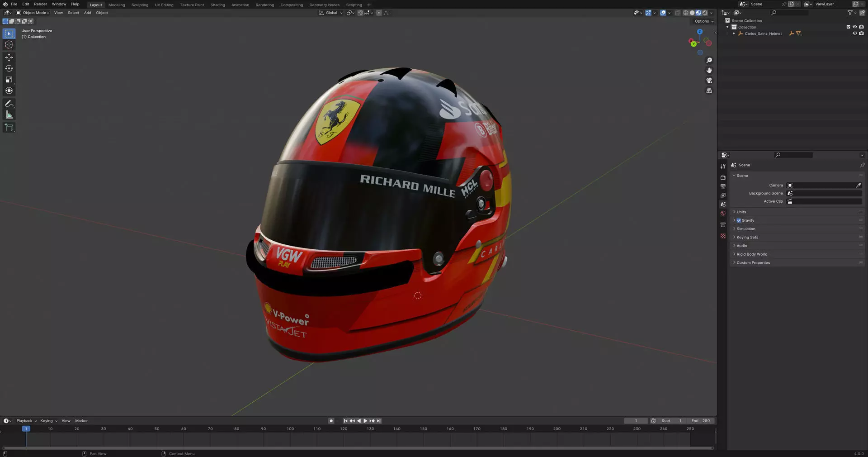The height and width of the screenshot is (457, 868).
Task: Switch to the Shading workspace tab
Action: coord(217,5)
